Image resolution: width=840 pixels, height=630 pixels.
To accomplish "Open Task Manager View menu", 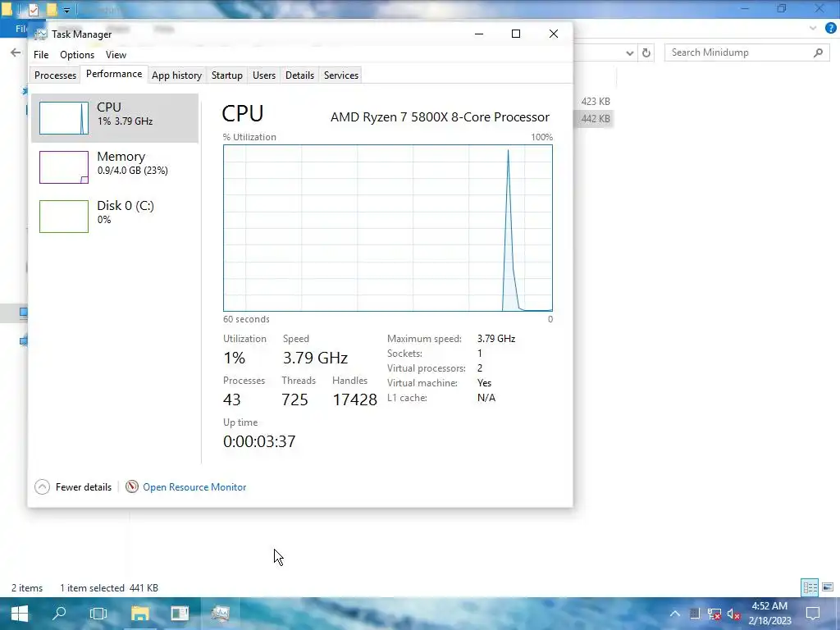I will (116, 55).
